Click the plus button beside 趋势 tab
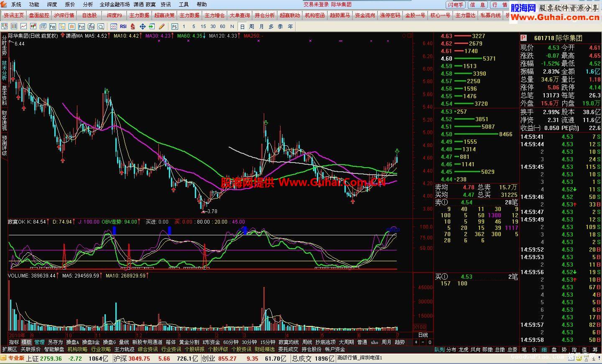The width and height of the screenshot is (602, 364). 416,342
